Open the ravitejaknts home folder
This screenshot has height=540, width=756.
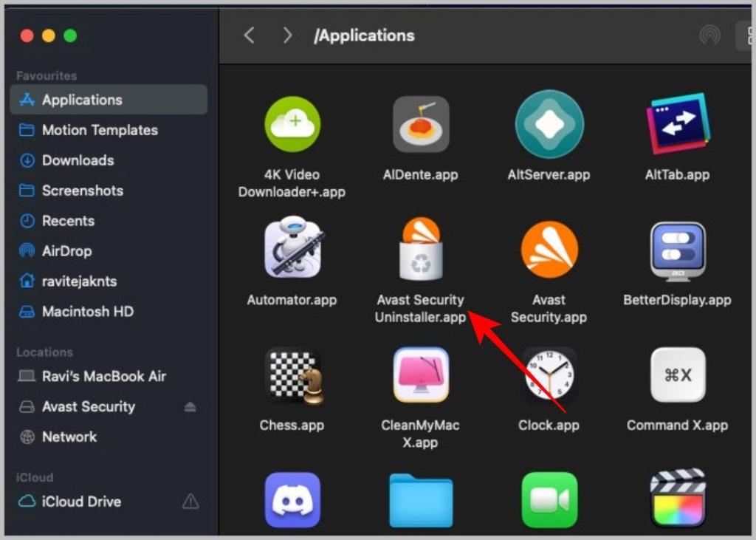[x=109, y=281]
